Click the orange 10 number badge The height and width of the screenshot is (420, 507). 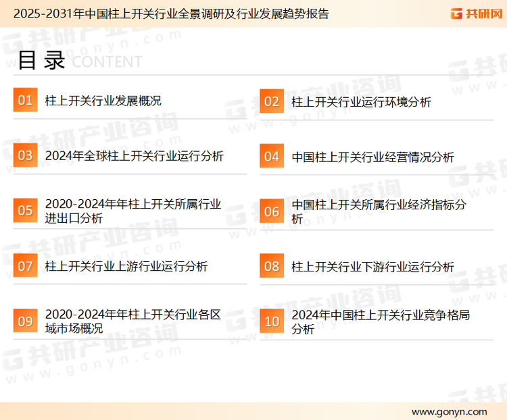(x=272, y=321)
